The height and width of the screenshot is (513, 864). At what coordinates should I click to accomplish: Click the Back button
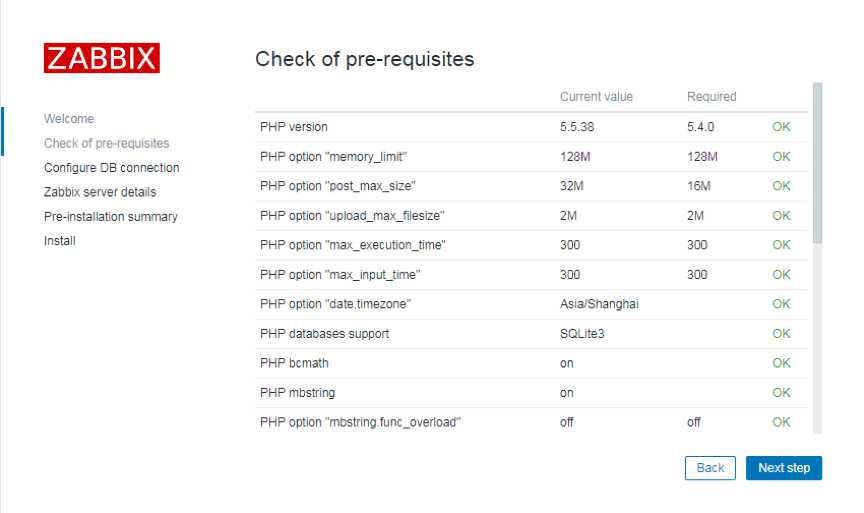click(710, 468)
